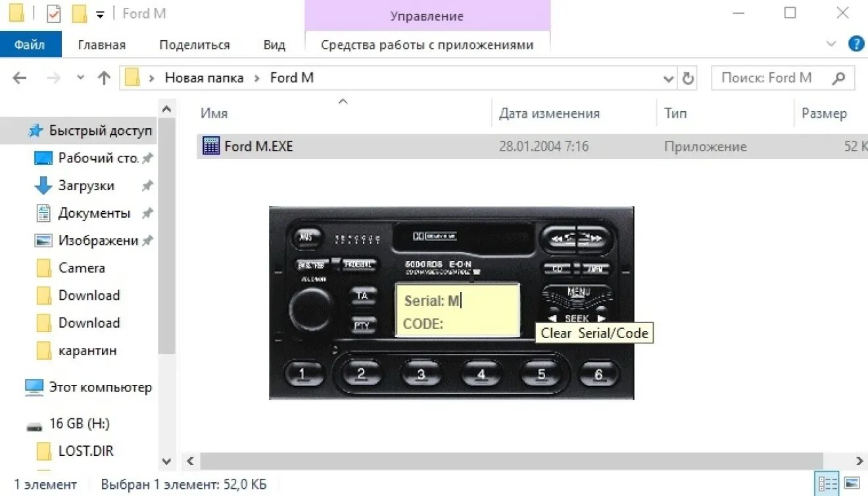
Task: Open Средства работы с приложениями tab
Action: click(427, 45)
